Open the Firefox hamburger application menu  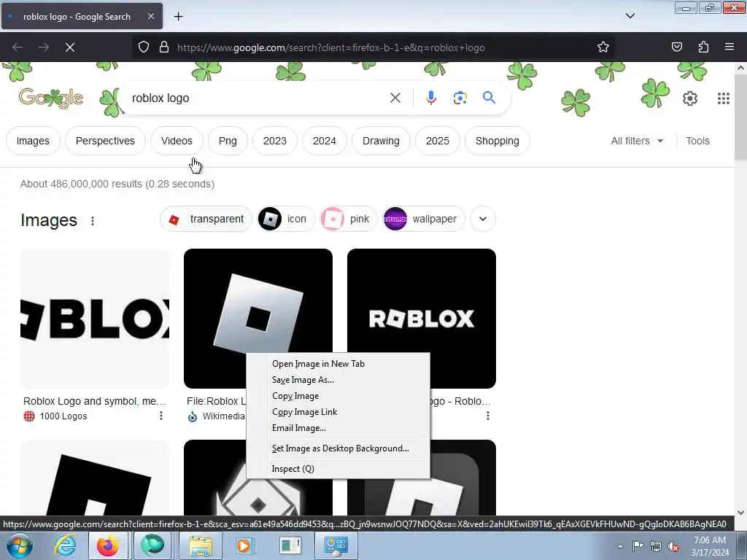click(x=729, y=47)
